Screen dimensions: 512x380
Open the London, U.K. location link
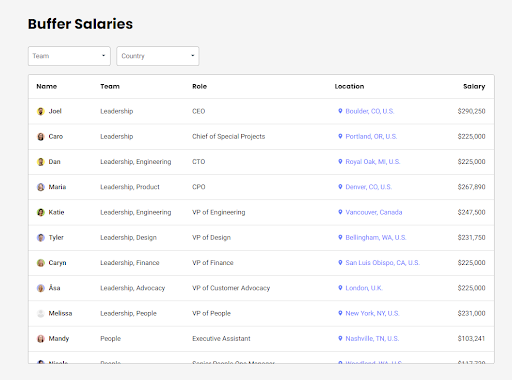click(x=364, y=288)
